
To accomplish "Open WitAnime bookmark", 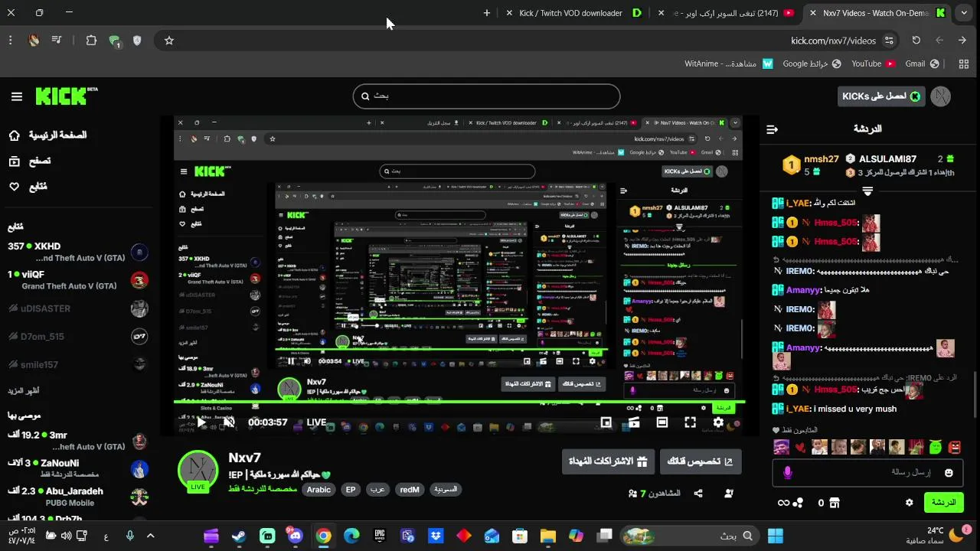I will [728, 64].
